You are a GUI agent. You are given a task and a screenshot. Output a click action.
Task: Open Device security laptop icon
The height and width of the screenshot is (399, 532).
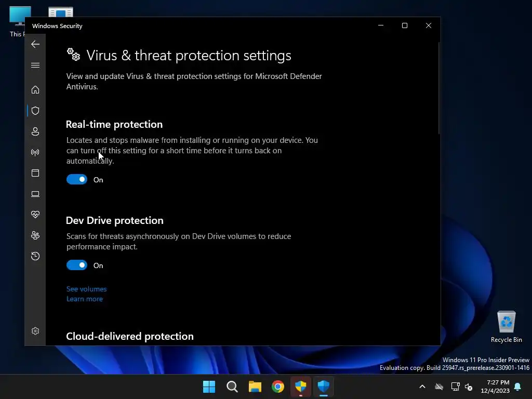35,194
